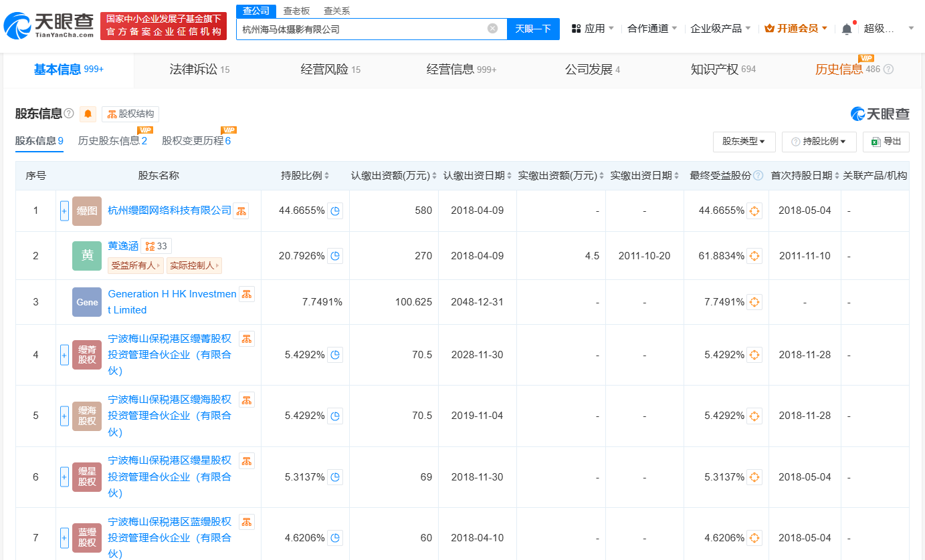Expand row 4 缦菁股权 plus toggle
Viewport: 925px width, 560px height.
coord(64,355)
